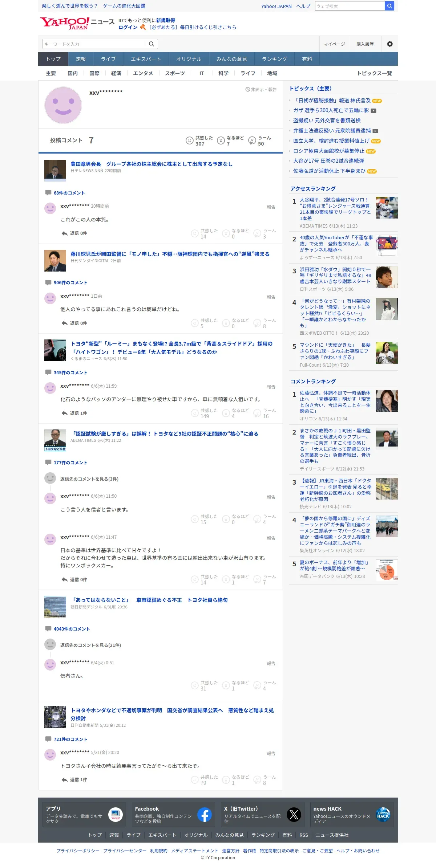
Task: Click the keyword search magnifier icon
Action: click(152, 44)
